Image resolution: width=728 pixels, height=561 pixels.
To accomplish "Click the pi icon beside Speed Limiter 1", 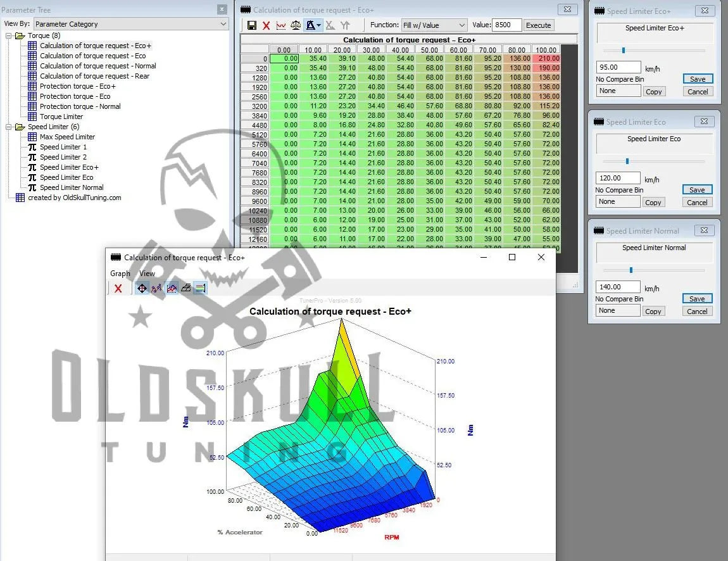I will (x=32, y=147).
